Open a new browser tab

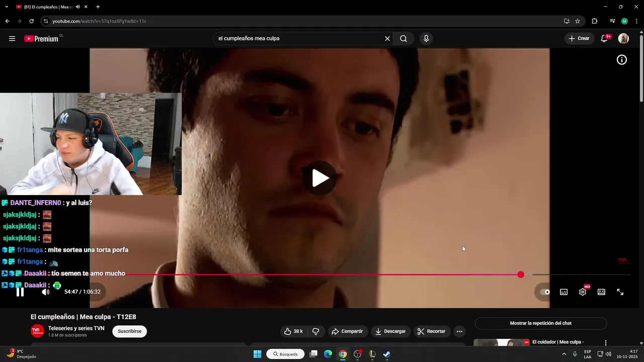tap(98, 7)
